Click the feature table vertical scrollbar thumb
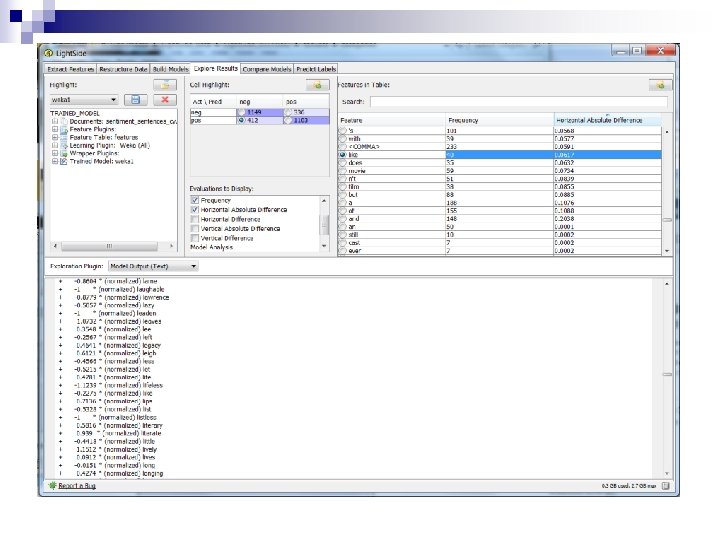This screenshot has height=540, width=720. point(667,220)
